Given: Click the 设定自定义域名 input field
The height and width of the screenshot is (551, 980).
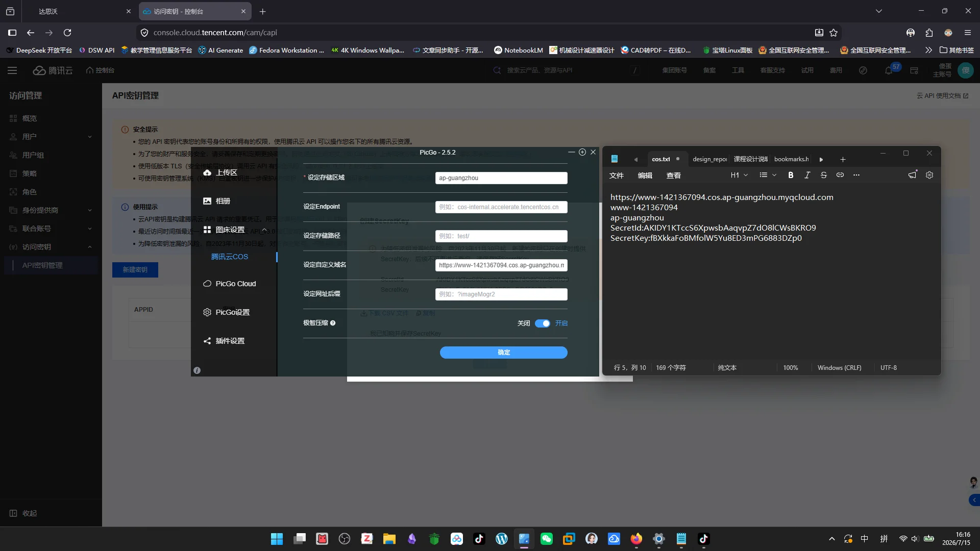Looking at the screenshot, I should pyautogui.click(x=501, y=265).
